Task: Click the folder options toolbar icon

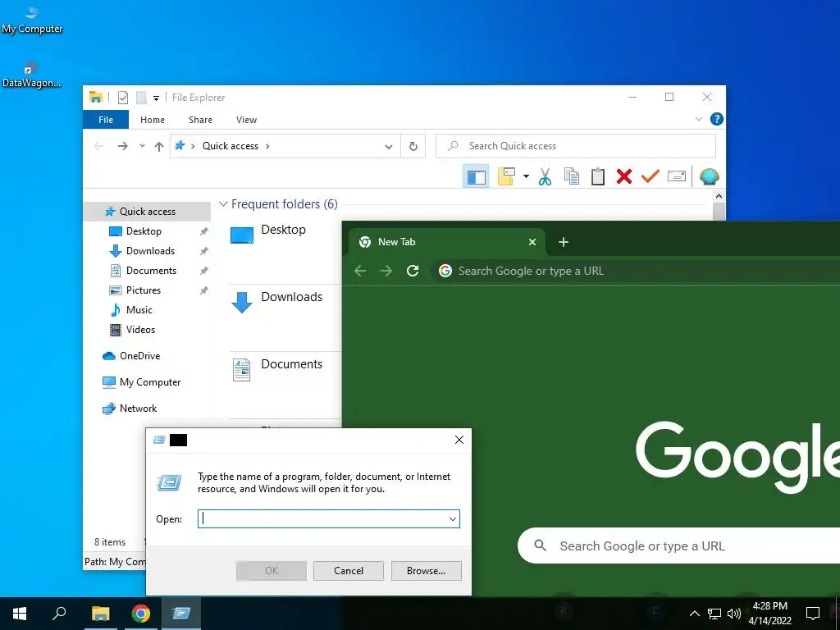Action: (x=506, y=176)
